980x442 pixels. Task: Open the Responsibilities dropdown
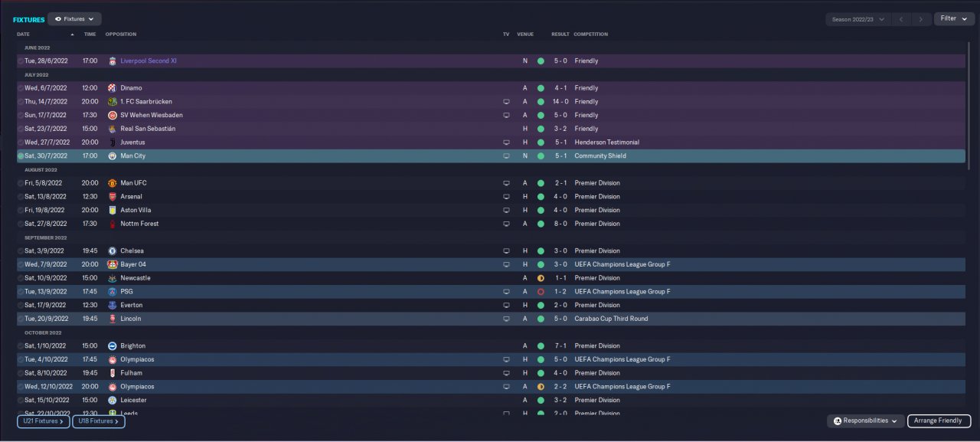[864, 421]
